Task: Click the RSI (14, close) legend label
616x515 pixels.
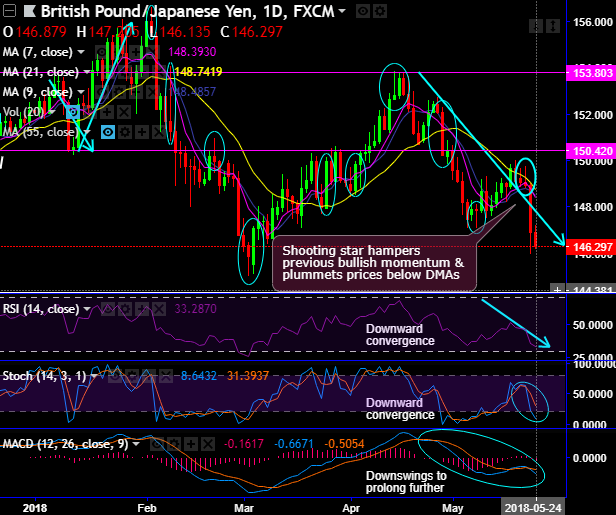Action: pyautogui.click(x=41, y=309)
